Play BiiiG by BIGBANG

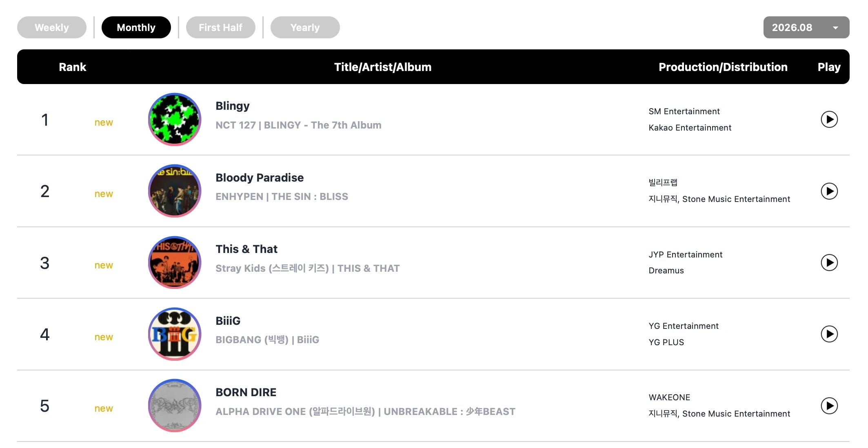tap(829, 334)
